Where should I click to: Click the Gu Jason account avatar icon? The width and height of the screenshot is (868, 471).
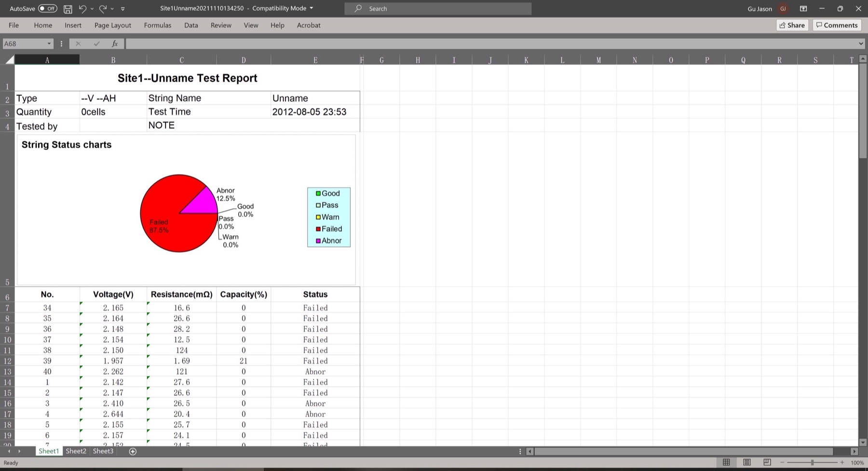(x=783, y=8)
